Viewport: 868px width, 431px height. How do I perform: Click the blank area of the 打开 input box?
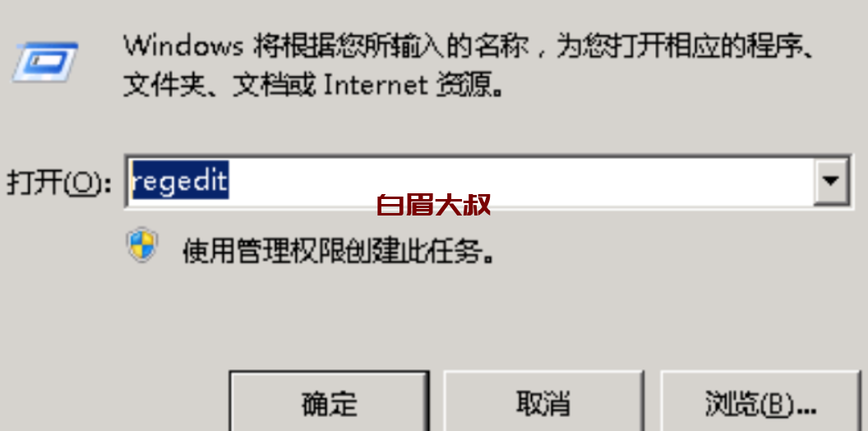pyautogui.click(x=520, y=181)
